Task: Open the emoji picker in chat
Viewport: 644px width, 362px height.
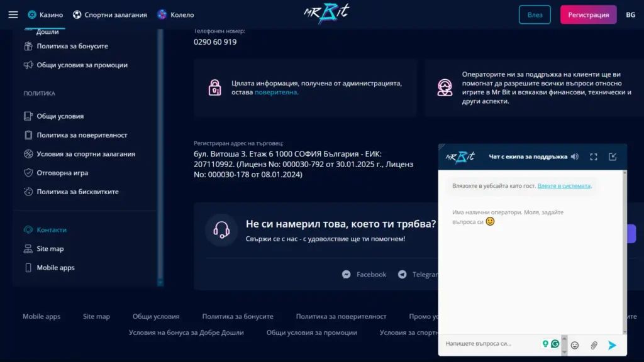Action: pos(575,346)
